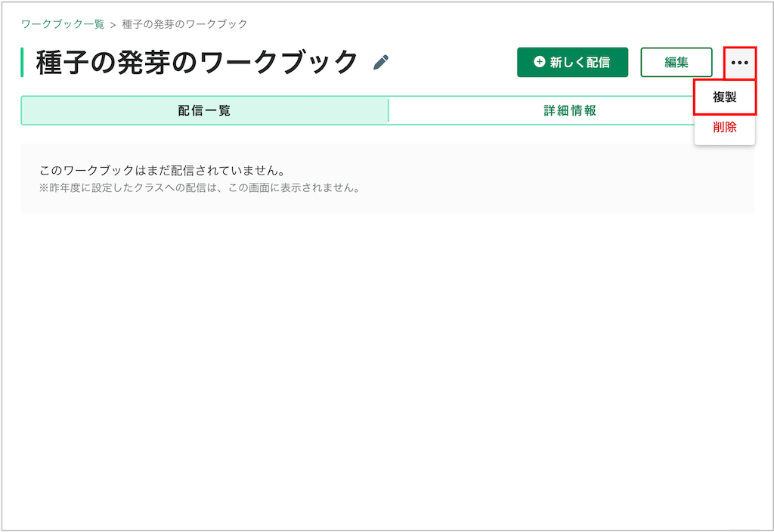The image size is (774, 532).
Task: Switch to the 詳細情報 tab
Action: tap(570, 110)
